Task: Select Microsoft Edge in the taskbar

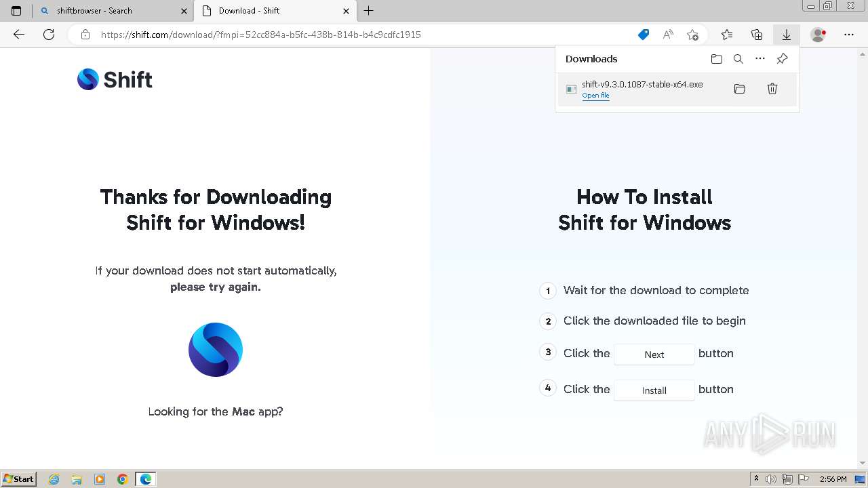Action: point(146,479)
